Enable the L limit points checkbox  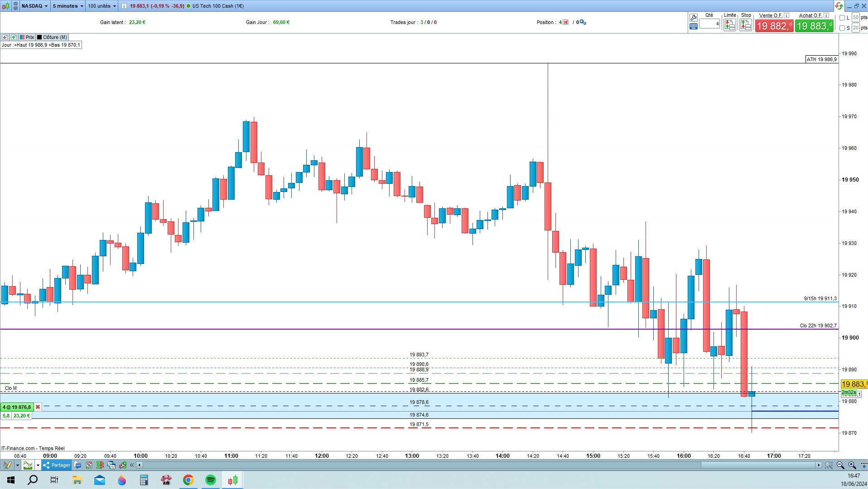click(x=842, y=18)
